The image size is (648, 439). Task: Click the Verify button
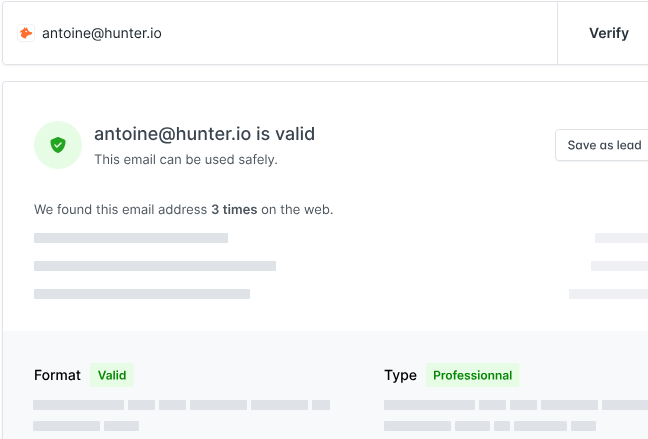[x=608, y=33]
